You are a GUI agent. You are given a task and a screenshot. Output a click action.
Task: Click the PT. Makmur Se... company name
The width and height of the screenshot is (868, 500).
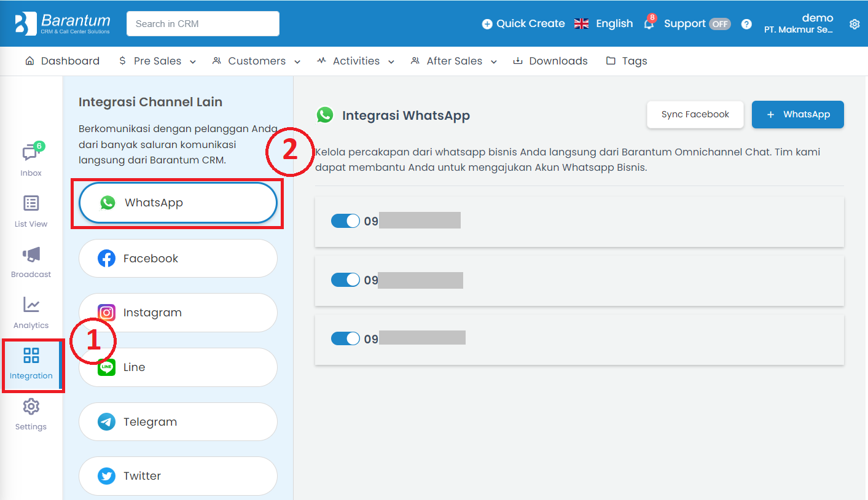click(799, 29)
